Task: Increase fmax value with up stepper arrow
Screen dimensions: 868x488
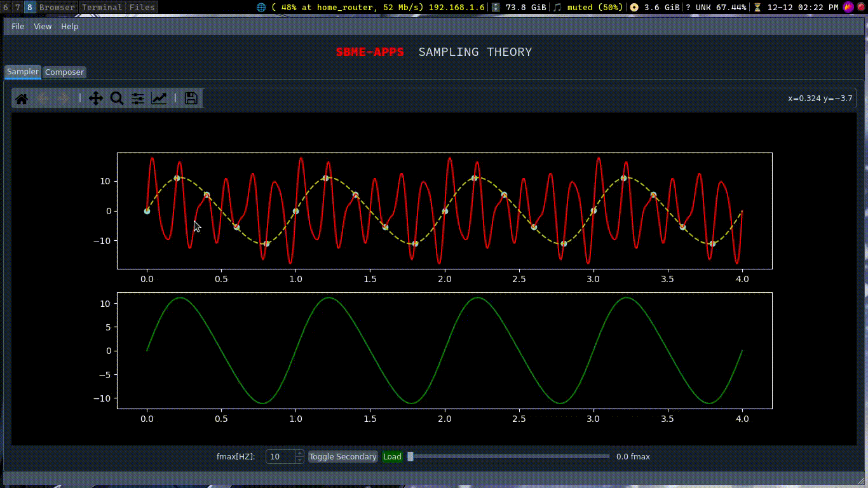Action: 300,453
